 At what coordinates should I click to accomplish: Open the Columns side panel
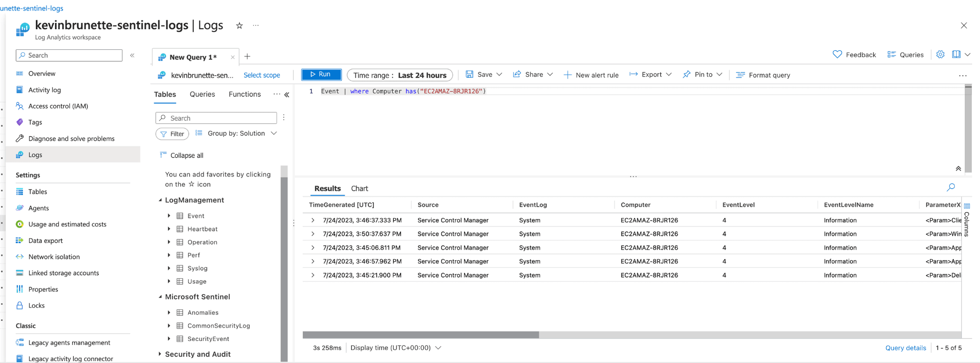pyautogui.click(x=967, y=220)
